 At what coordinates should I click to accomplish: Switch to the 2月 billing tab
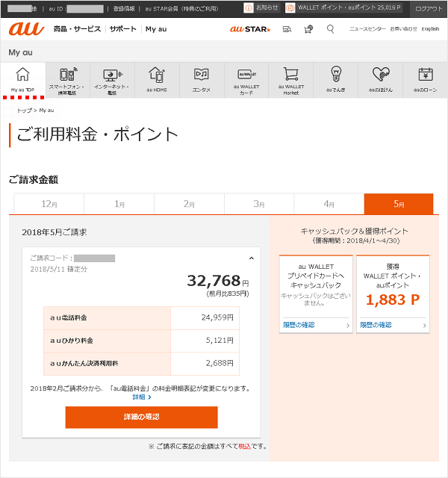click(x=189, y=204)
